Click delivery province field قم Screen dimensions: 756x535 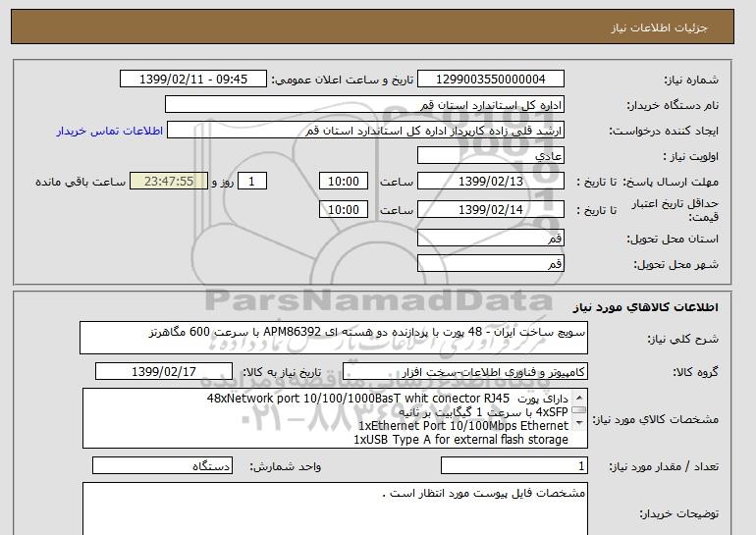(x=490, y=238)
